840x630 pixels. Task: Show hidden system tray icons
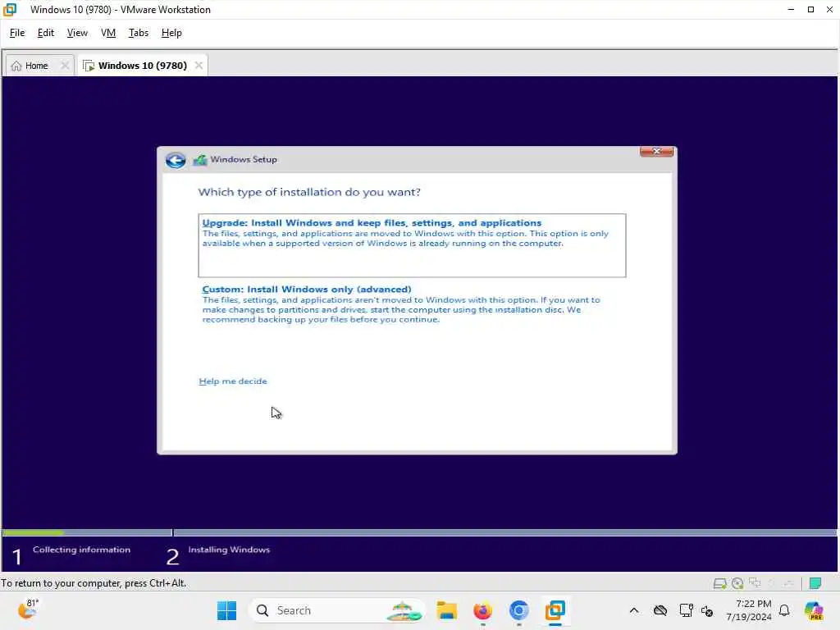(634, 610)
